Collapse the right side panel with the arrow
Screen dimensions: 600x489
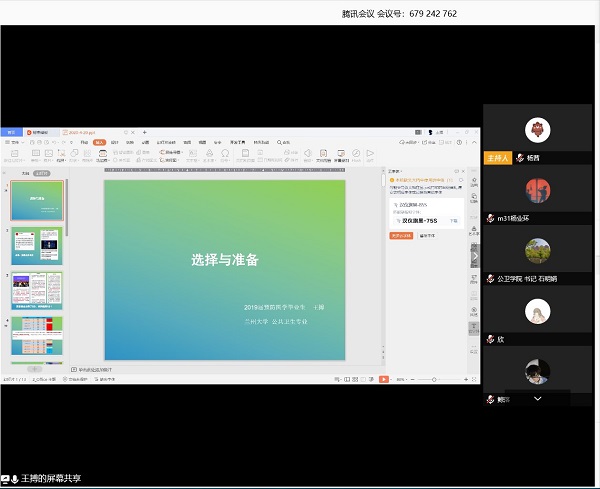click(475, 256)
